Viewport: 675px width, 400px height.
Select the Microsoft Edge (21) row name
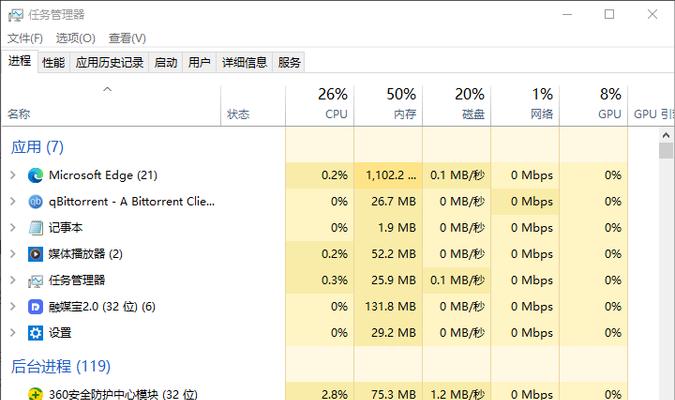103,175
